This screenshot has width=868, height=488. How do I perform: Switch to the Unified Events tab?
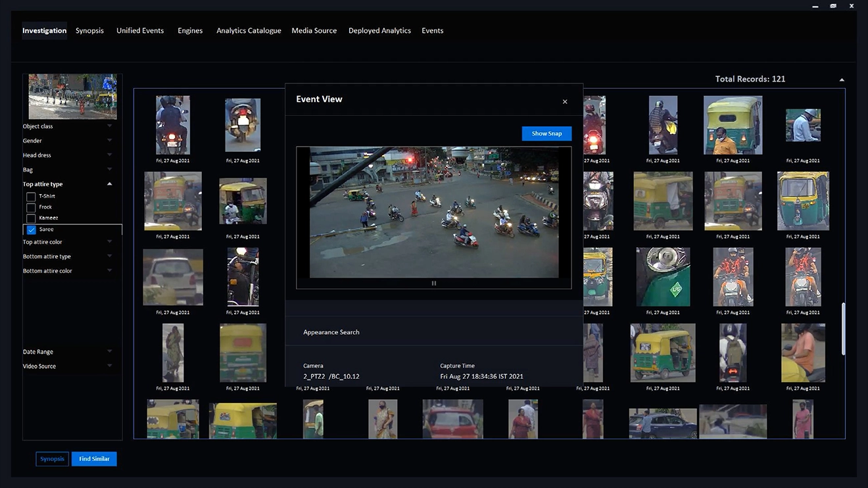pos(140,31)
